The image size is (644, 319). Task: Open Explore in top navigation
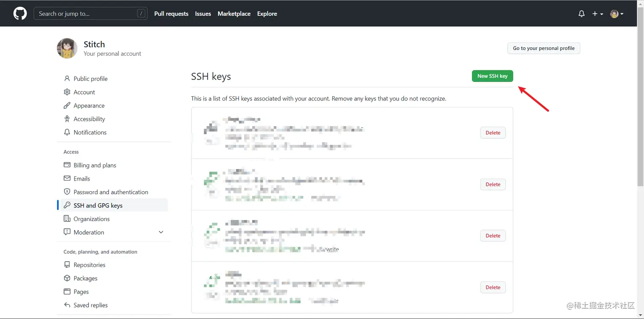pos(267,14)
